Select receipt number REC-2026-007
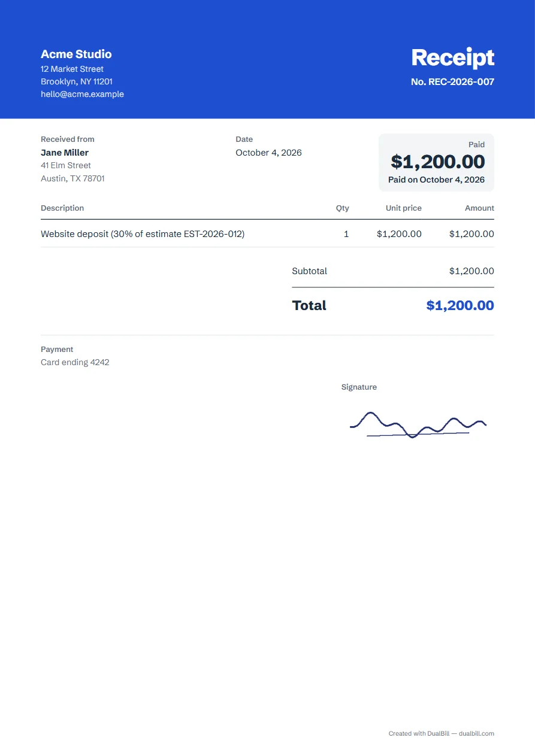The image size is (535, 756). pos(453,82)
